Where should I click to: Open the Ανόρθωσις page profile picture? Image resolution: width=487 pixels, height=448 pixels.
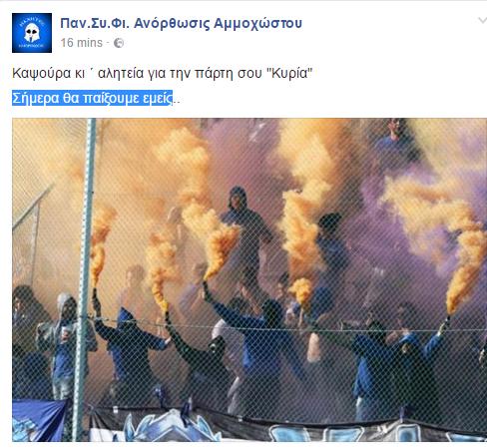[32, 33]
